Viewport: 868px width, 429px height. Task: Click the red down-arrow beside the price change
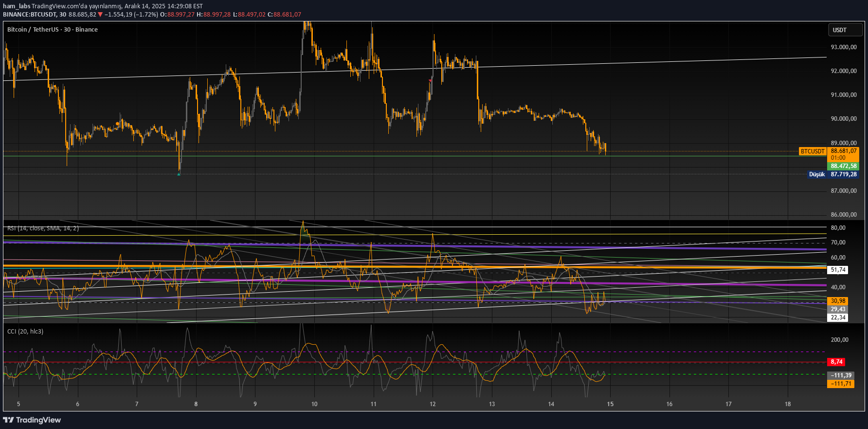coord(100,15)
